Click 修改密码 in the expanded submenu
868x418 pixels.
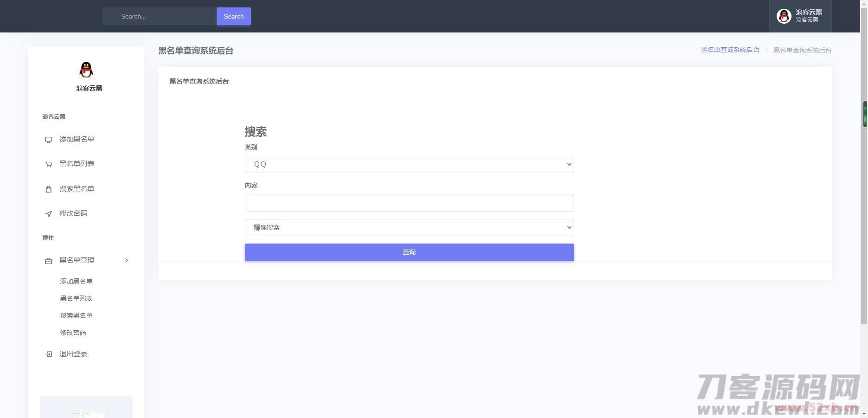pos(73,333)
